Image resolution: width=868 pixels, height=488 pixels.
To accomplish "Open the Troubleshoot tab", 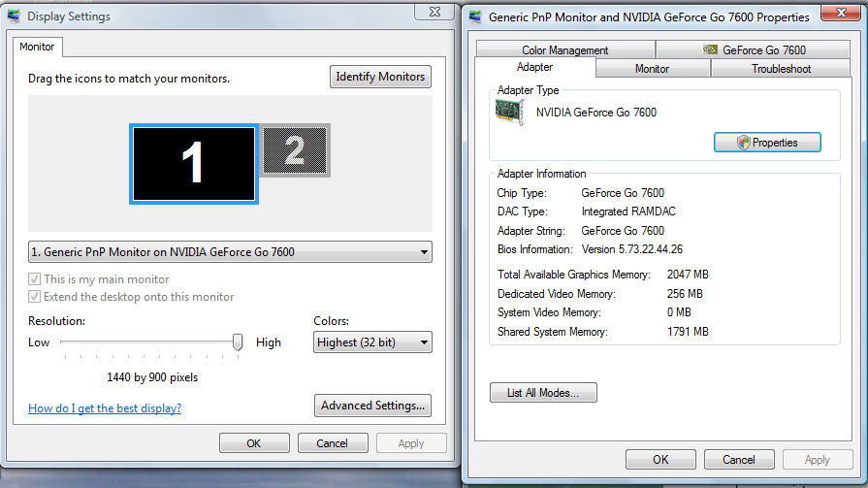I will coord(781,69).
